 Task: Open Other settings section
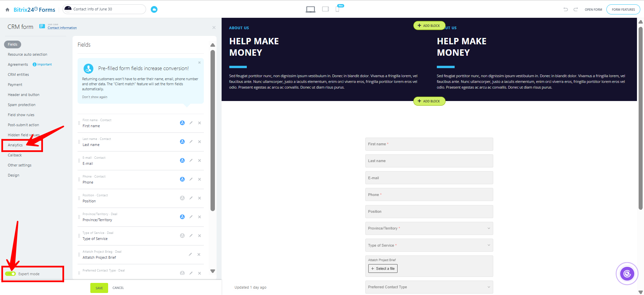pyautogui.click(x=19, y=165)
